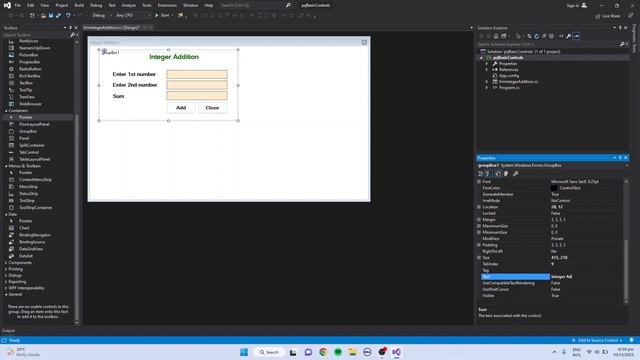Click the Save icon in the toolbar
Viewport: 640px width, 360px height.
pos(51,16)
